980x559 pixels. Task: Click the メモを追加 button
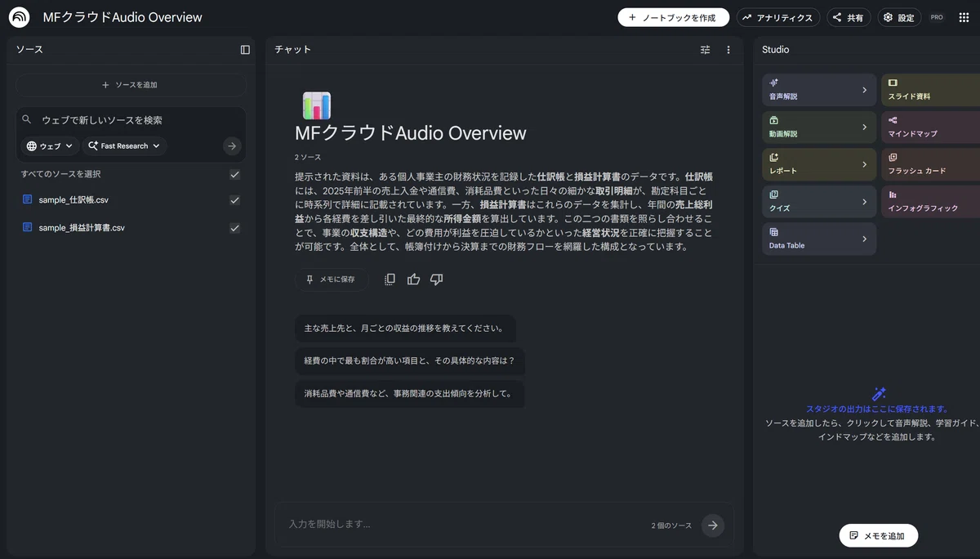pyautogui.click(x=879, y=536)
